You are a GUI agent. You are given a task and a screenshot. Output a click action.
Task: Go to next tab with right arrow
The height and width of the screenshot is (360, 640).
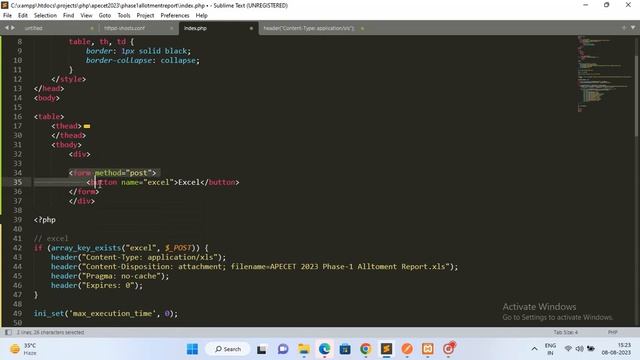point(13,28)
